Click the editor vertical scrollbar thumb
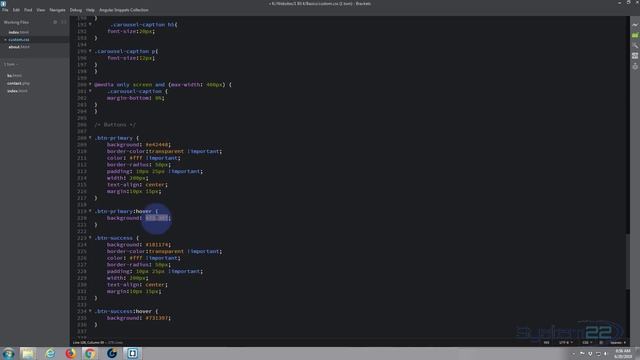Screen dimensions: 640x360 (x=628, y=262)
